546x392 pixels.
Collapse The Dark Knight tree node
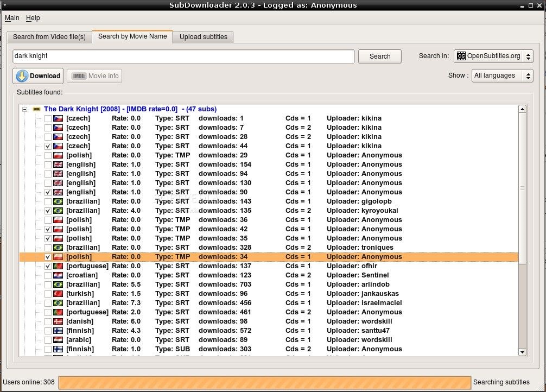[25, 109]
